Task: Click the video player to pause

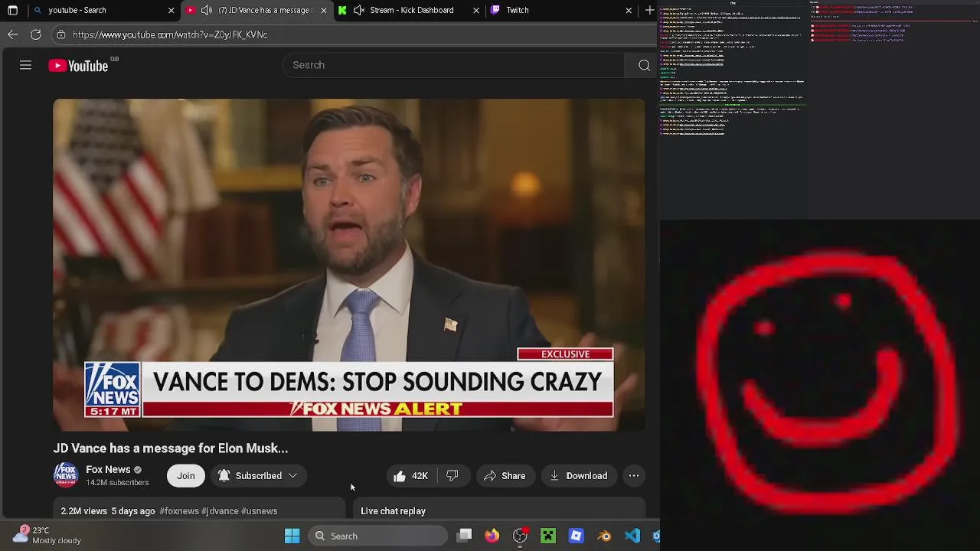Action: [x=349, y=265]
